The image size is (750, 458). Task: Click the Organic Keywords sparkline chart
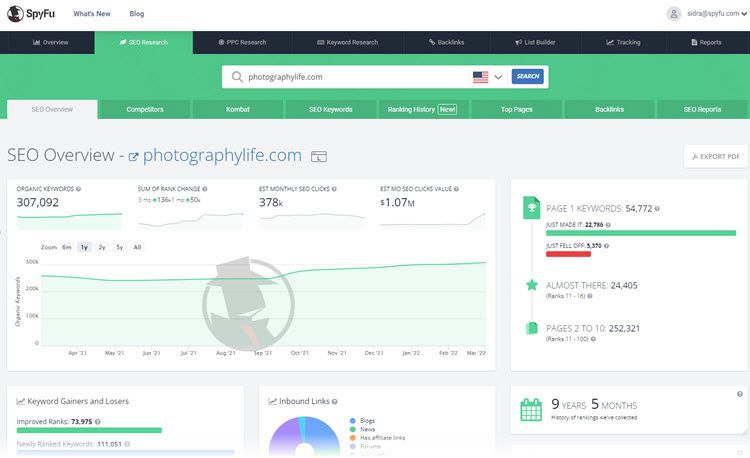click(69, 221)
